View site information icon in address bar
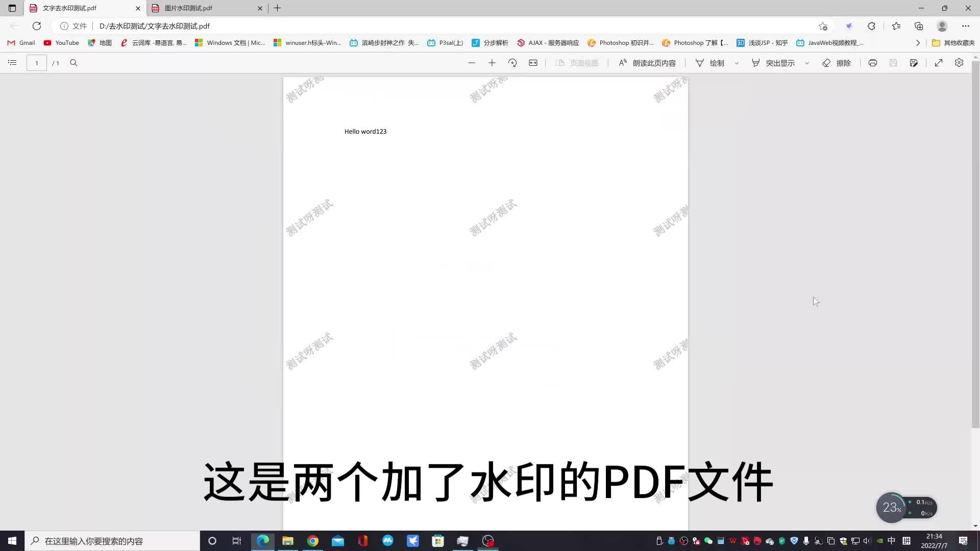Viewport: 980px width, 551px height. [x=64, y=26]
